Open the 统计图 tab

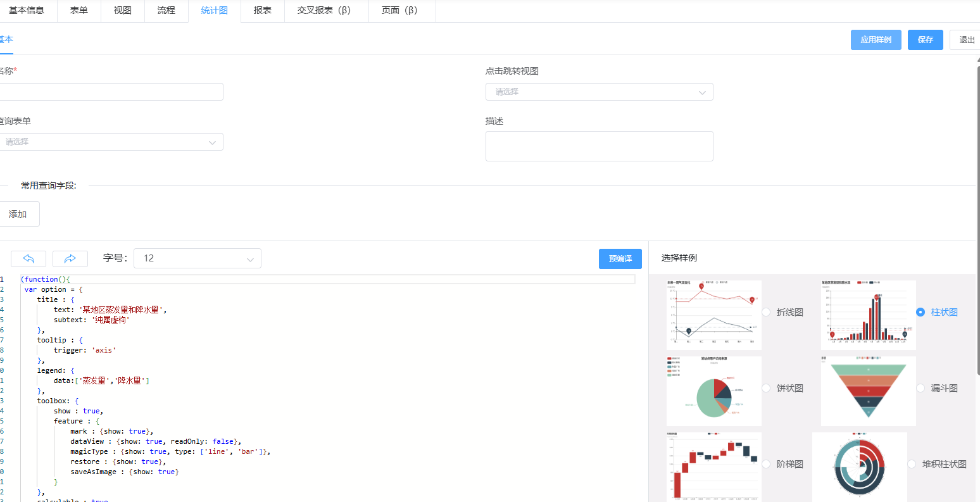click(x=215, y=11)
